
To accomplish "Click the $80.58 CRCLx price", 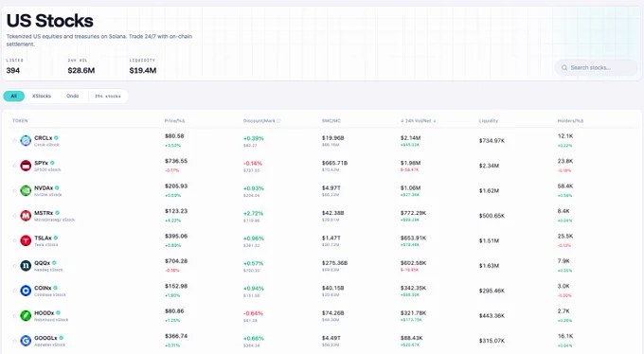I will pyautogui.click(x=174, y=136).
